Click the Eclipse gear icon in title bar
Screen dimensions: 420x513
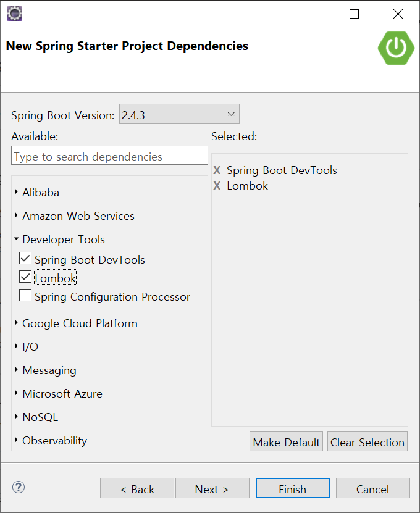pos(15,13)
